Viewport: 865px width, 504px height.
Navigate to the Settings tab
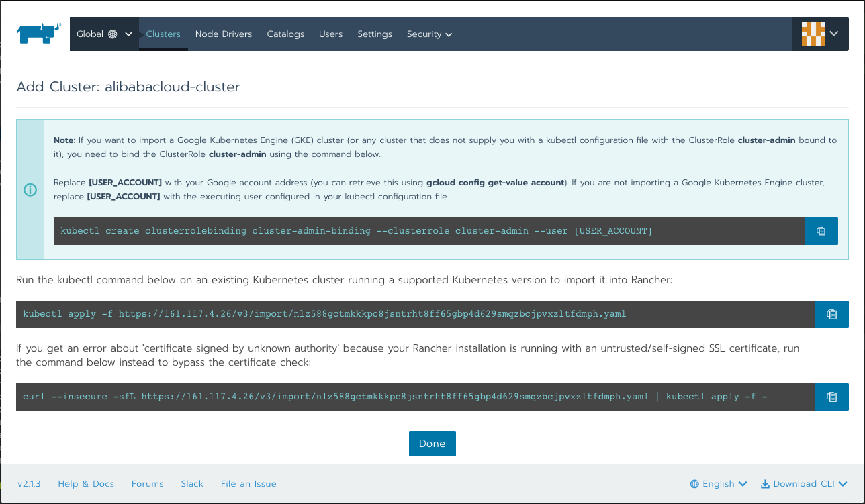[x=375, y=34]
